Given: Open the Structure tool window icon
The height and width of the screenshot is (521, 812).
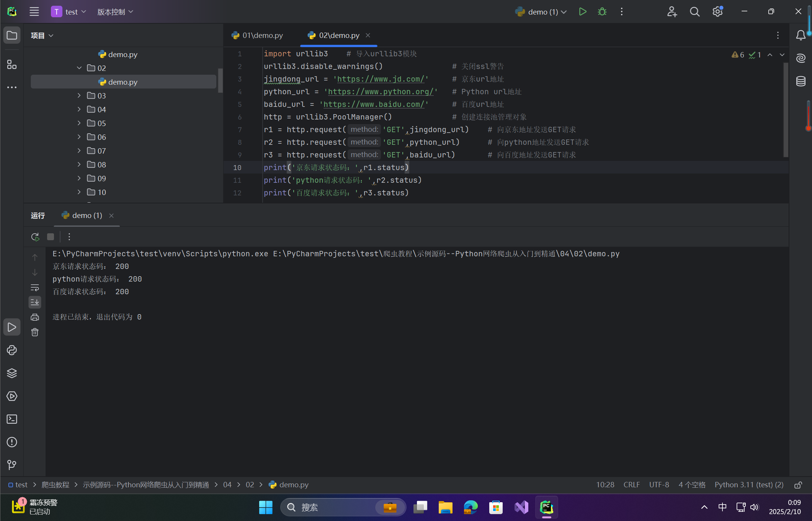Looking at the screenshot, I should pyautogui.click(x=12, y=65).
